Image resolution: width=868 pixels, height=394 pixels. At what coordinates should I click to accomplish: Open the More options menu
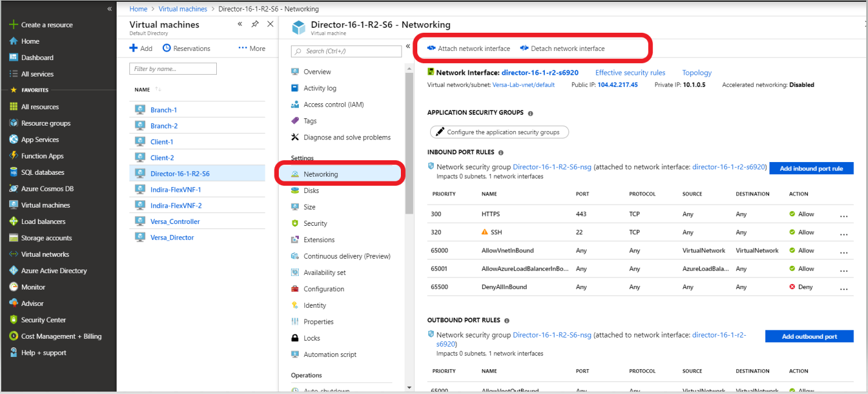pos(251,49)
